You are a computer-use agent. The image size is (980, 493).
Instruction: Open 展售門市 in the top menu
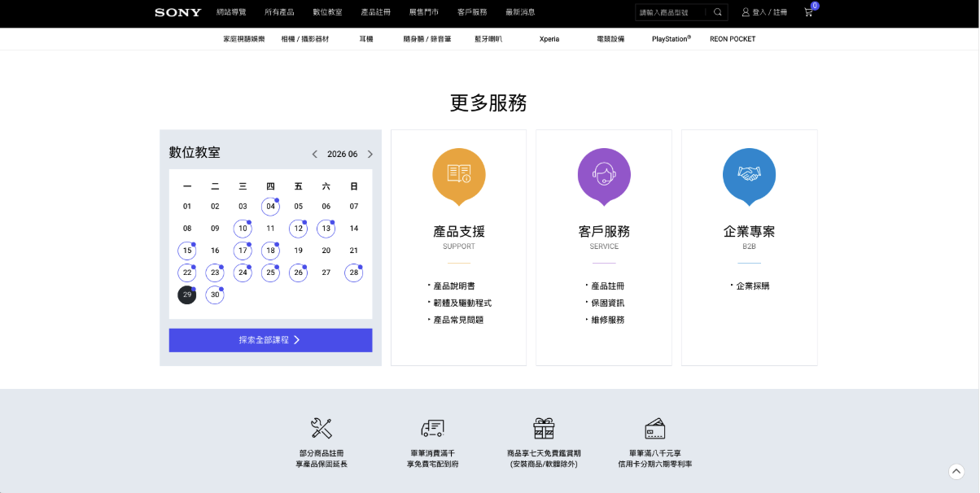click(423, 12)
